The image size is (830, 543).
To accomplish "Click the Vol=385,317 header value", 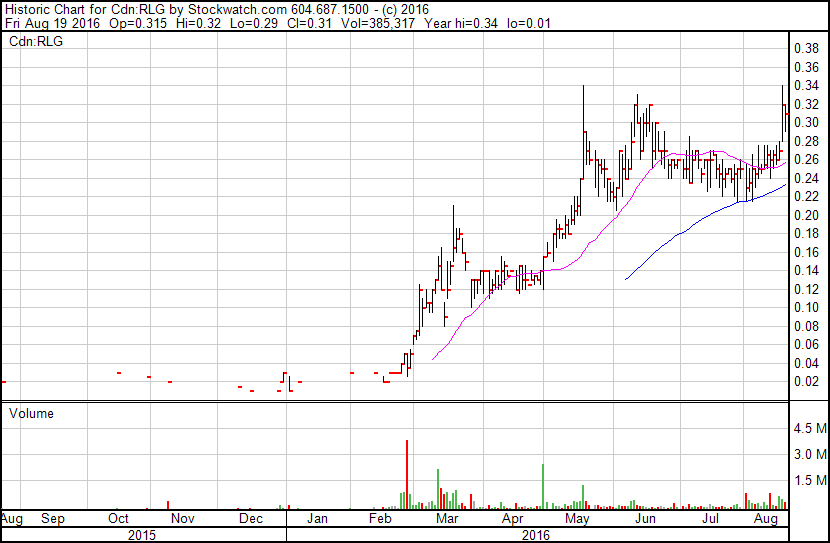I will click(x=377, y=23).
